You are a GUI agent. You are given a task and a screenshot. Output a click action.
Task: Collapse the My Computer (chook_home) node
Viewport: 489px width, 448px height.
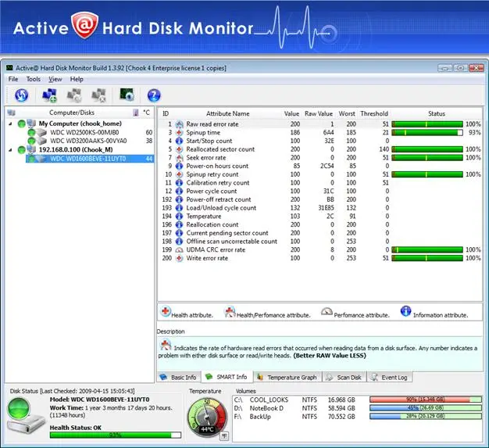pos(11,124)
